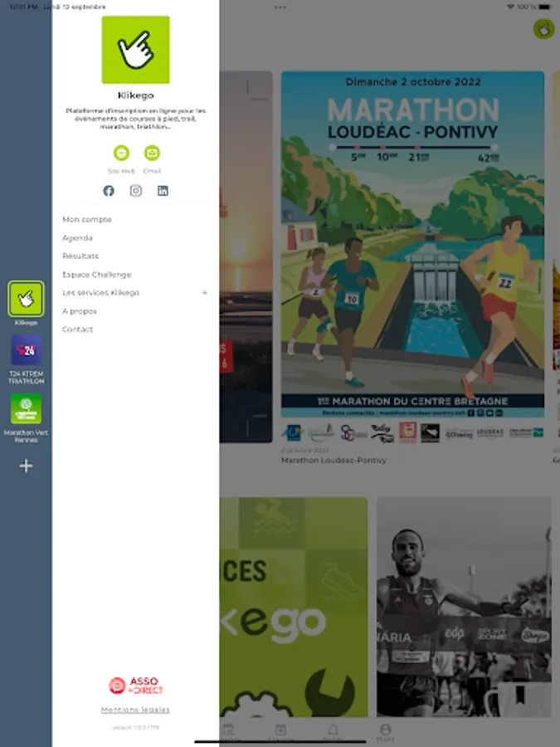
Task: Open the Site Web globe icon
Action: pyautogui.click(x=121, y=153)
